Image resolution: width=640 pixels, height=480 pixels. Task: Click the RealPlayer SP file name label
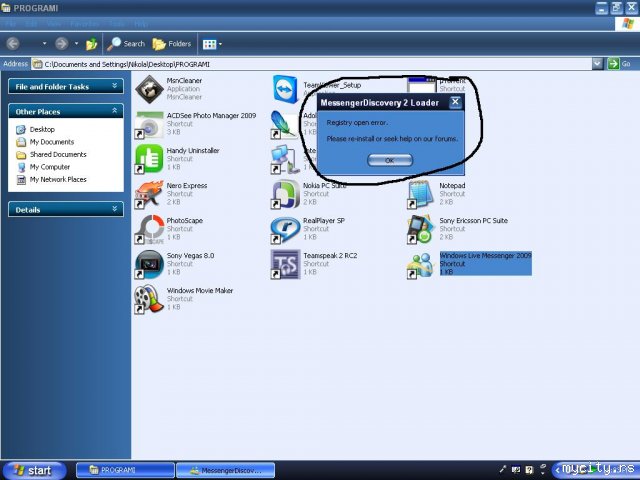(x=324, y=220)
